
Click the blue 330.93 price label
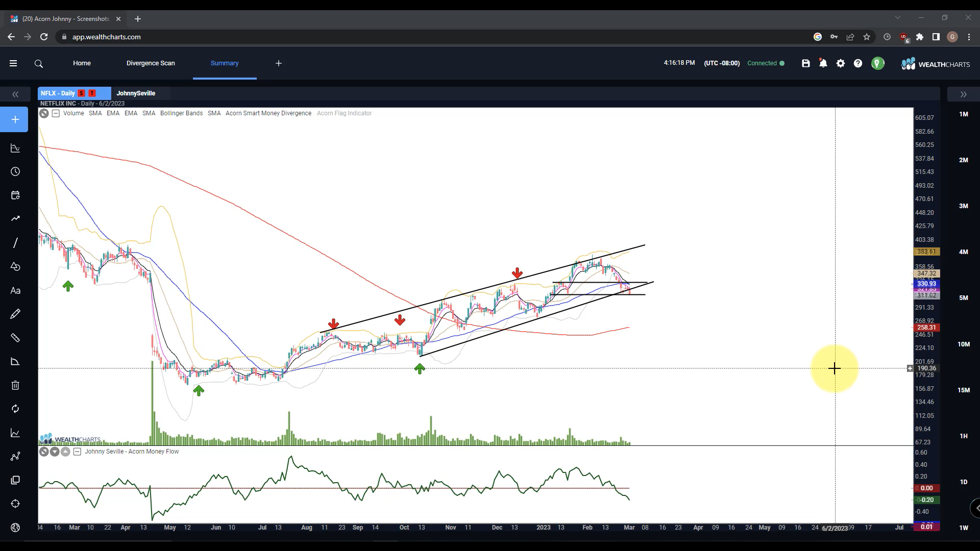[926, 284]
